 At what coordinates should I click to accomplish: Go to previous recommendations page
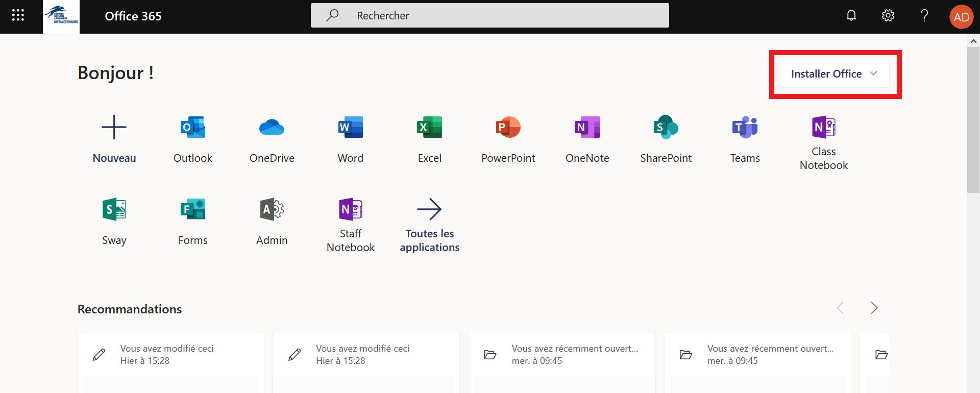click(841, 308)
